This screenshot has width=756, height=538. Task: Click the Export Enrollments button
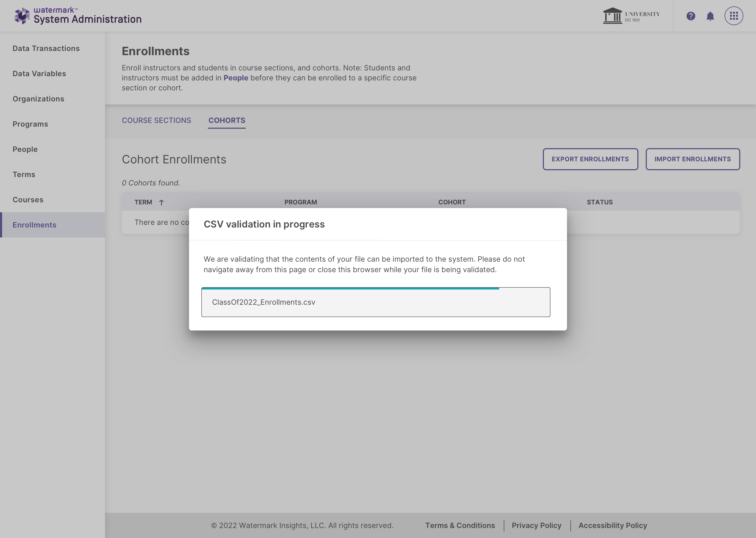[x=590, y=159]
